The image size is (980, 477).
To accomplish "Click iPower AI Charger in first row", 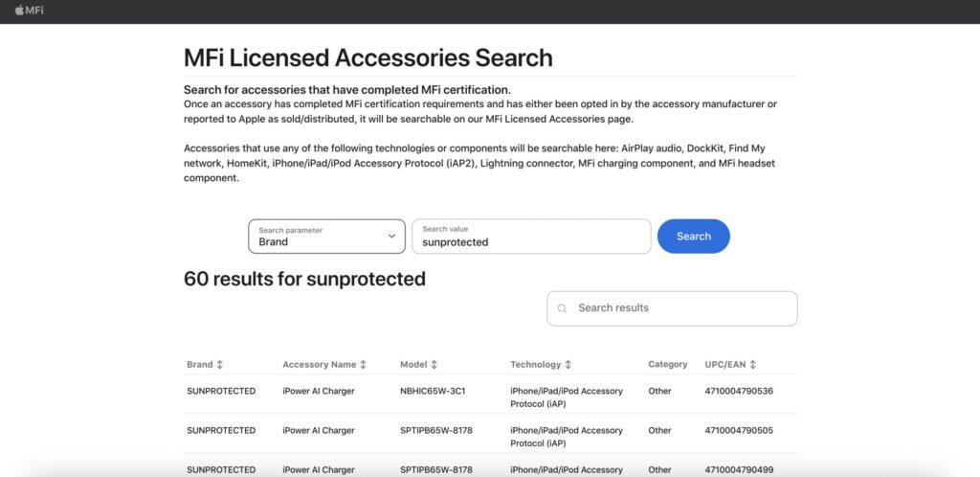I will click(319, 391).
